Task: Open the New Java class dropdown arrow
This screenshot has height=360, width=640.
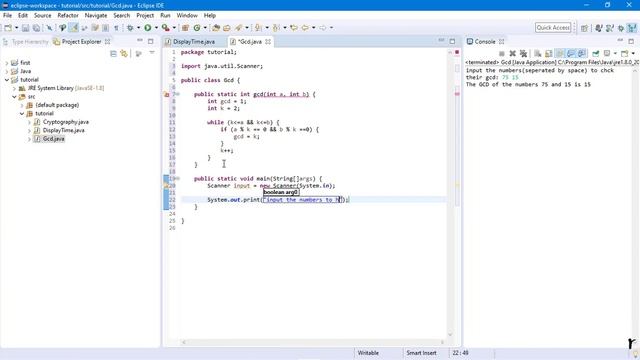Action: (205, 28)
